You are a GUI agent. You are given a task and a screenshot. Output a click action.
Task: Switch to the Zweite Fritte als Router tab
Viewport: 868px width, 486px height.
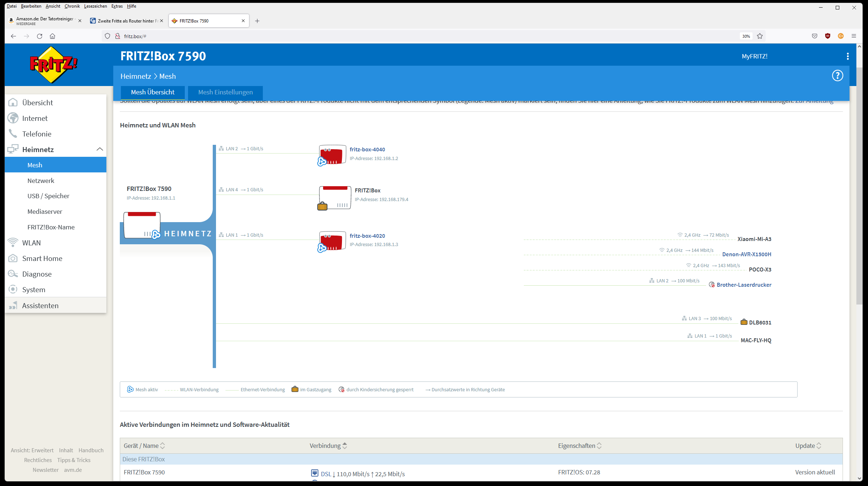point(127,21)
